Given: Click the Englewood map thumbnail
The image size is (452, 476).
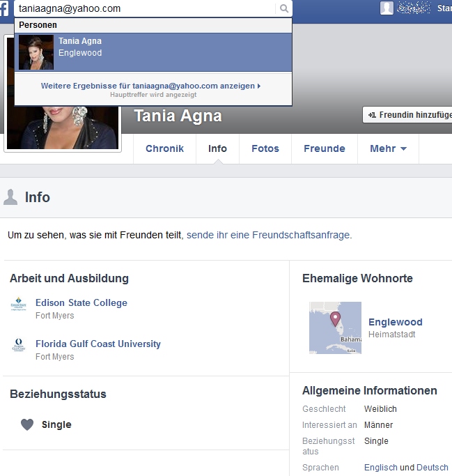Looking at the screenshot, I should pyautogui.click(x=335, y=328).
